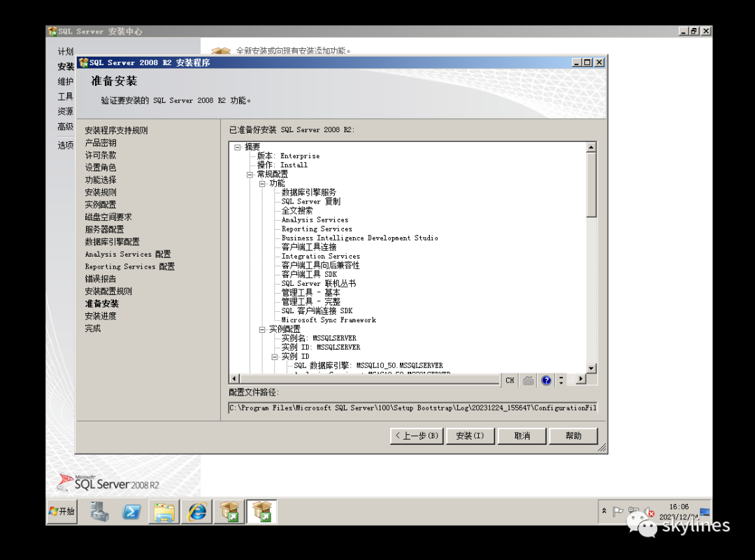Screen dimensions: 755x560
Task: Collapse the 实例 ID subtree node
Action: coord(275,357)
